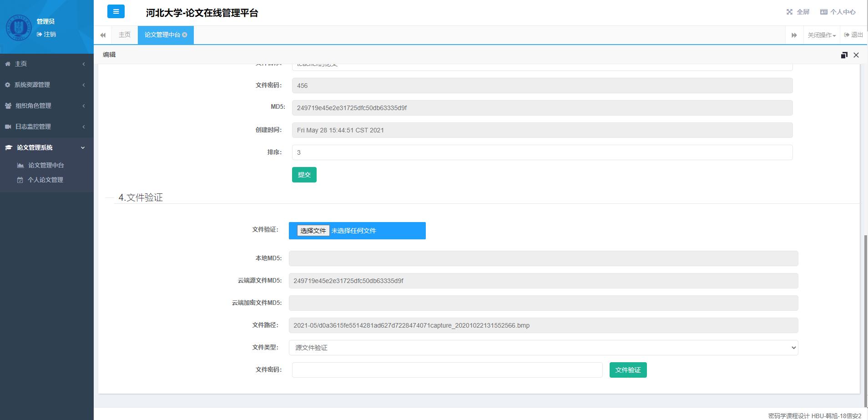
Task: Click the gear icon beside 系统资源管理
Action: (x=8, y=85)
